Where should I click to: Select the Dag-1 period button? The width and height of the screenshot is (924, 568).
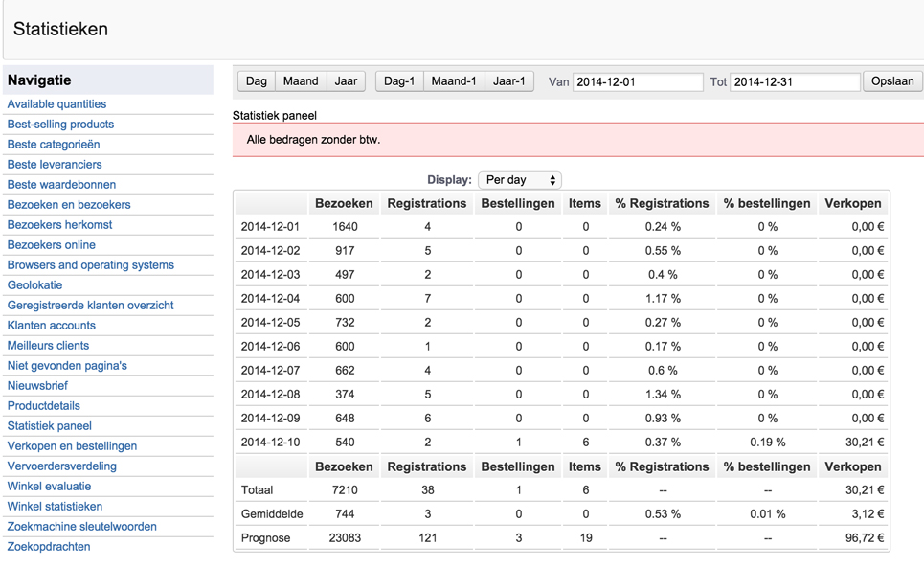click(x=399, y=81)
